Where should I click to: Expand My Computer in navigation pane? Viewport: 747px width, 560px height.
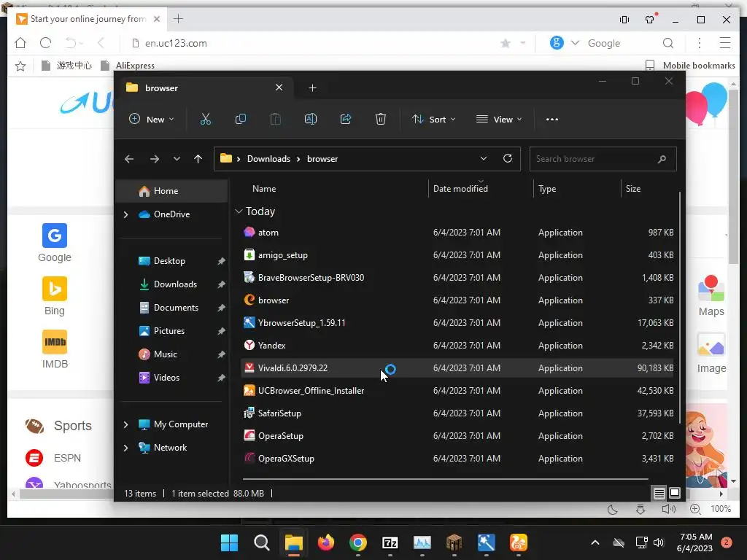[125, 424]
